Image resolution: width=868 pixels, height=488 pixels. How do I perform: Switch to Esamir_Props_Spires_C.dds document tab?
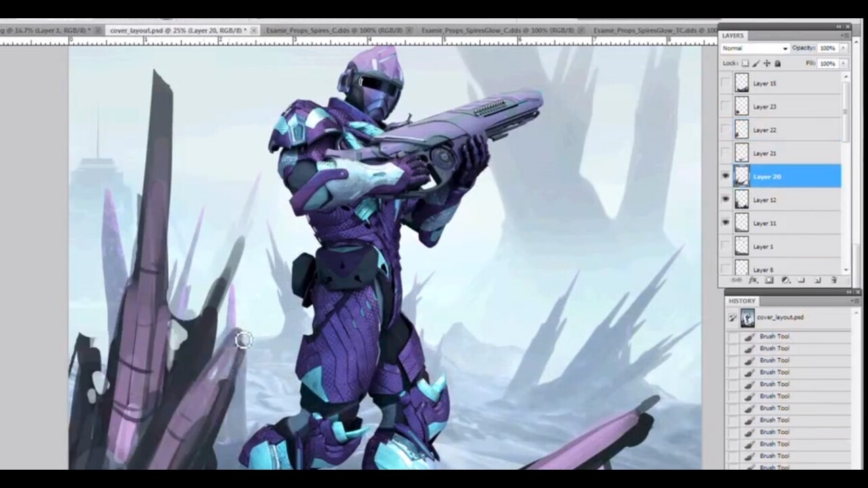[332, 30]
